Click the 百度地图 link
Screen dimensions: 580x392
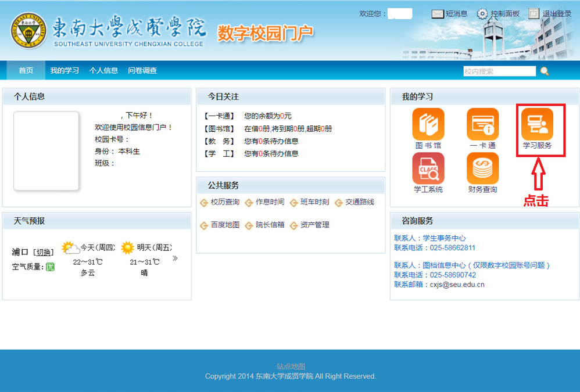tap(224, 225)
